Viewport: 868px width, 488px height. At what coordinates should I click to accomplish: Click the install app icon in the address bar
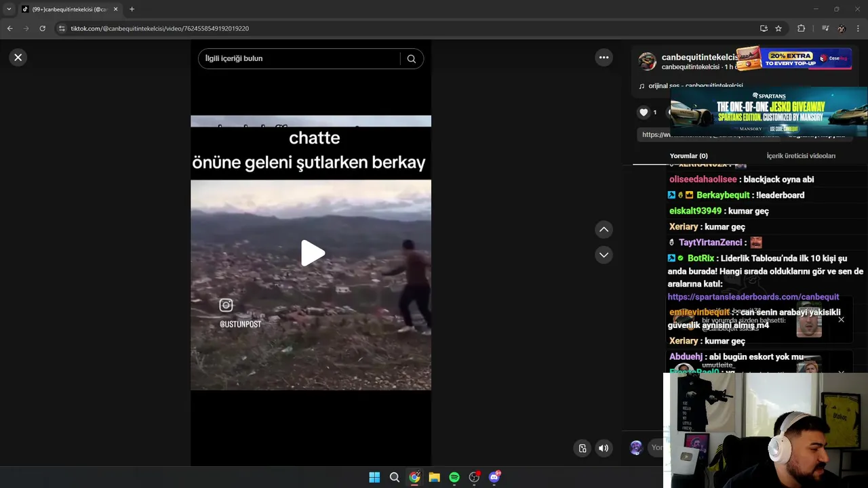764,28
